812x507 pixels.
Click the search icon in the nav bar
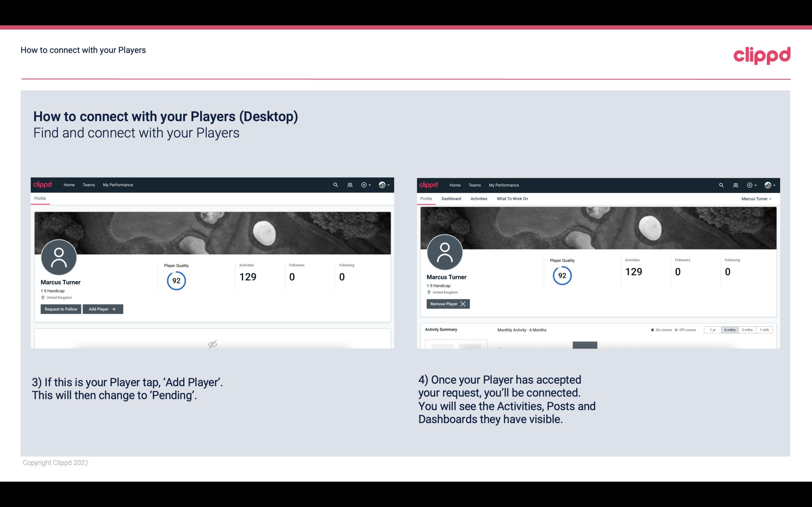(x=335, y=185)
